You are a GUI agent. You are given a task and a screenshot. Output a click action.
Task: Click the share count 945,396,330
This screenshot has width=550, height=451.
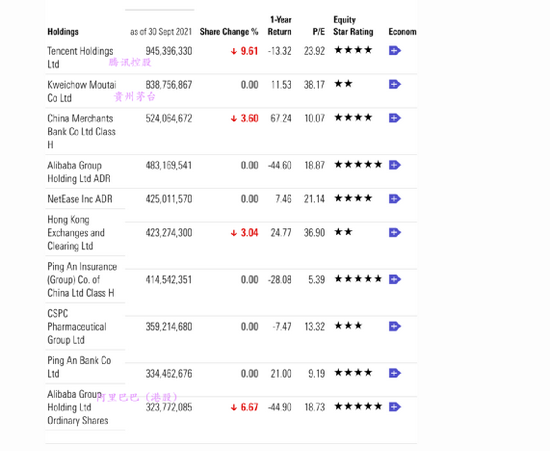(169, 51)
